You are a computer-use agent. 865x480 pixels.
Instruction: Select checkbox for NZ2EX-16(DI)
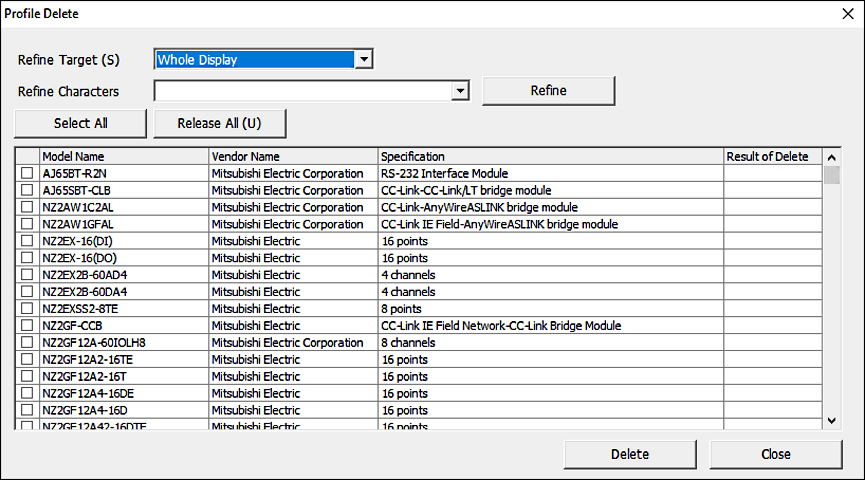tap(26, 241)
